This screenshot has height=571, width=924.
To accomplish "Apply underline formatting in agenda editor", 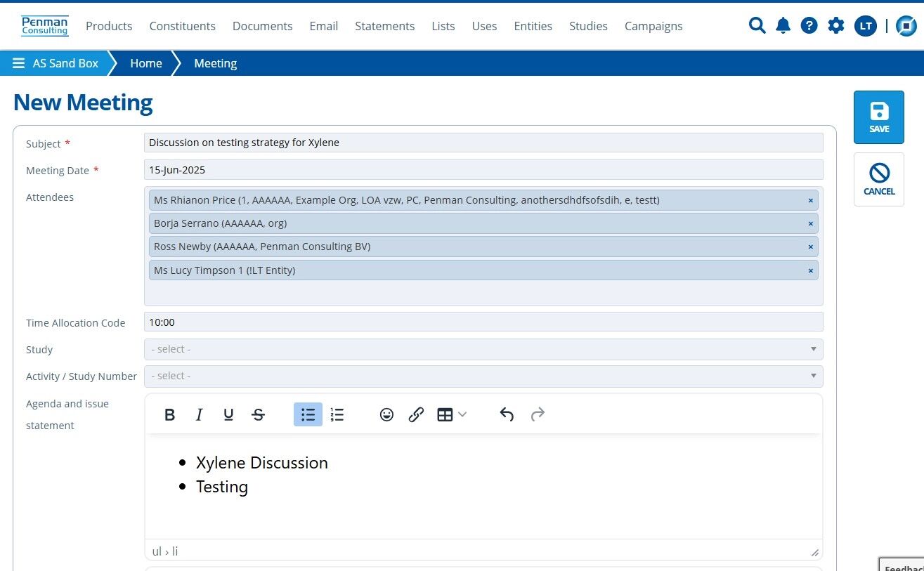I will [x=228, y=414].
